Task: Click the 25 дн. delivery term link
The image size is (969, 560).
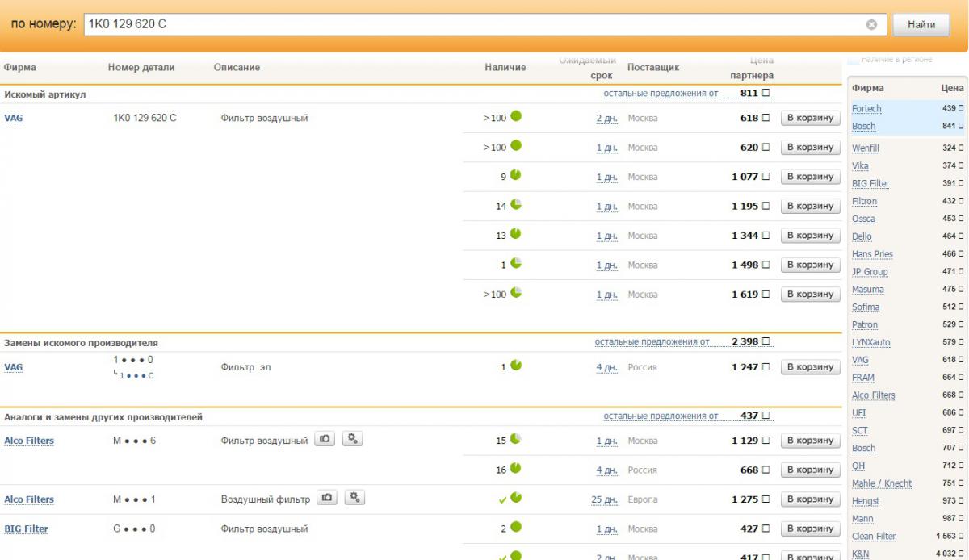Action: point(605,500)
